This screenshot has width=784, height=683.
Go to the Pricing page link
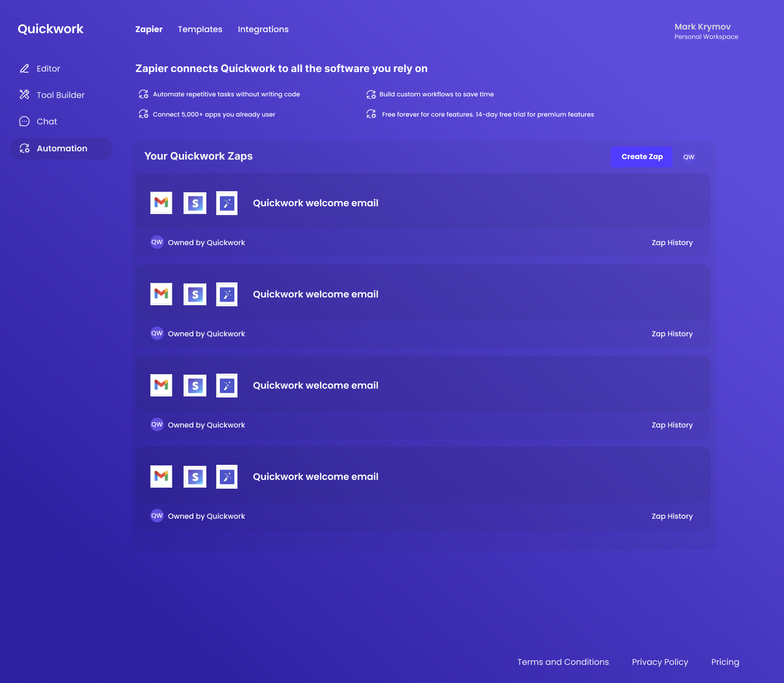click(725, 662)
